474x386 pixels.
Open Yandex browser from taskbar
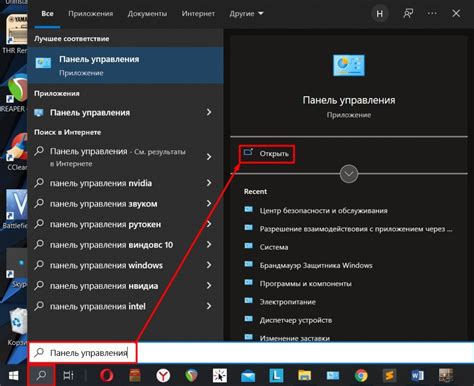pyautogui.click(x=163, y=376)
